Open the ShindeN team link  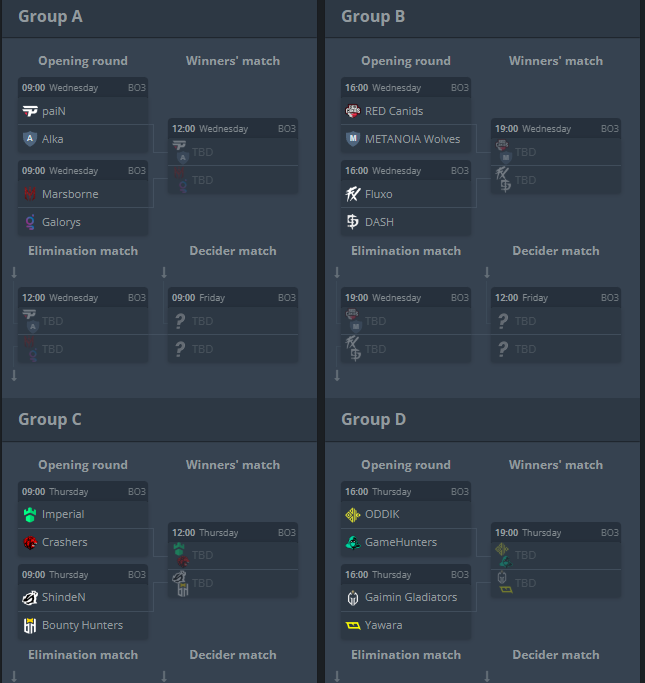pos(64,597)
